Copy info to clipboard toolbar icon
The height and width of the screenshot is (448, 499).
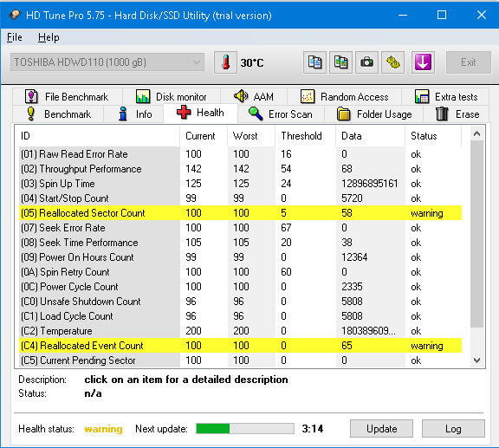coord(314,62)
